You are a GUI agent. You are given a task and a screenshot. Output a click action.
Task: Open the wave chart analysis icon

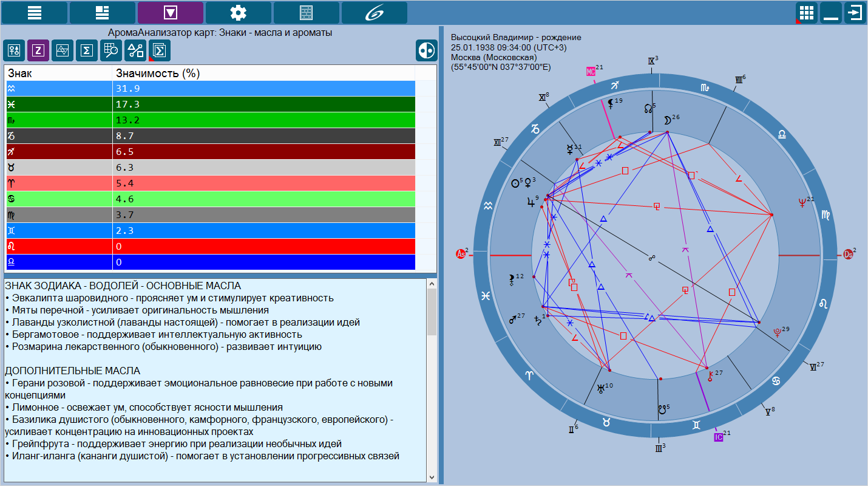(x=63, y=51)
